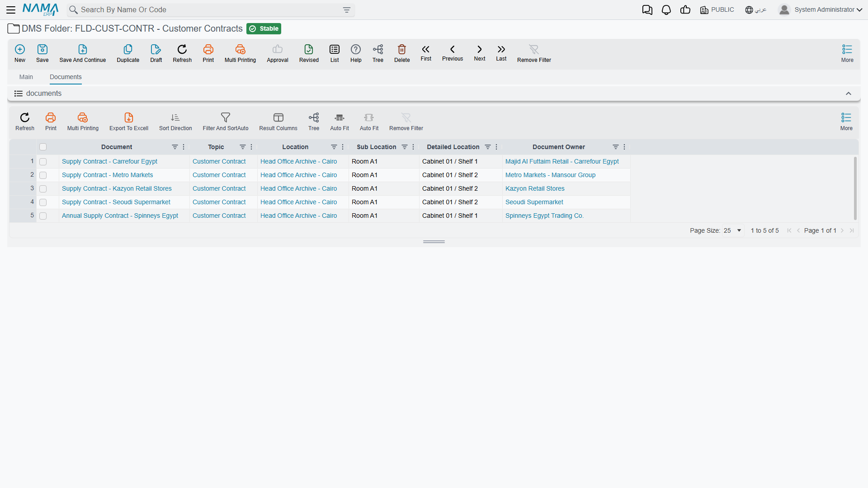868x488 pixels.
Task: Click the grid vertical scrollbar
Action: (855, 188)
